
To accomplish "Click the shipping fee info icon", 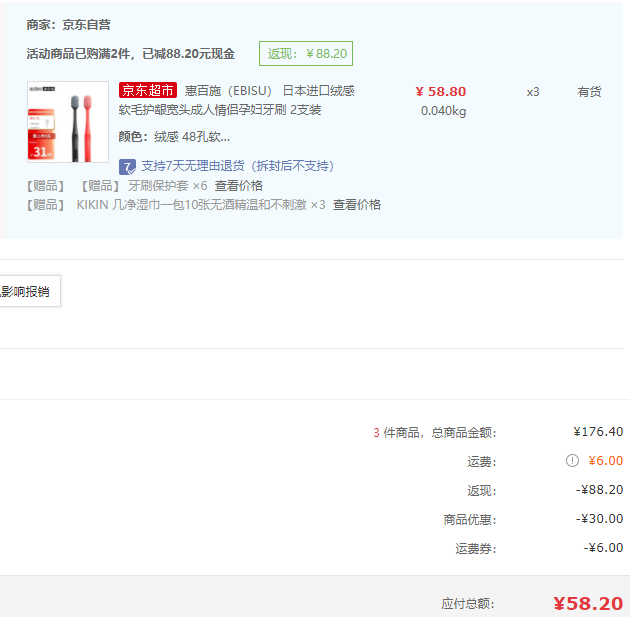I will coord(572,460).
